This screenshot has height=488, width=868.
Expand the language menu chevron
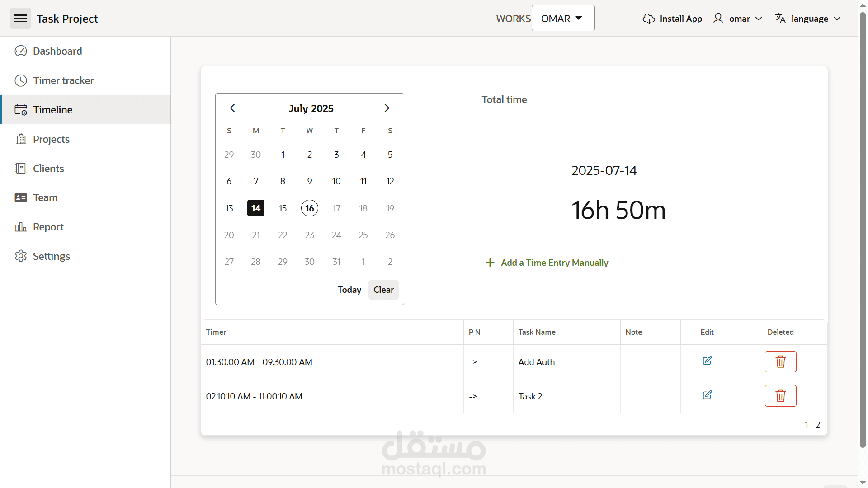837,19
